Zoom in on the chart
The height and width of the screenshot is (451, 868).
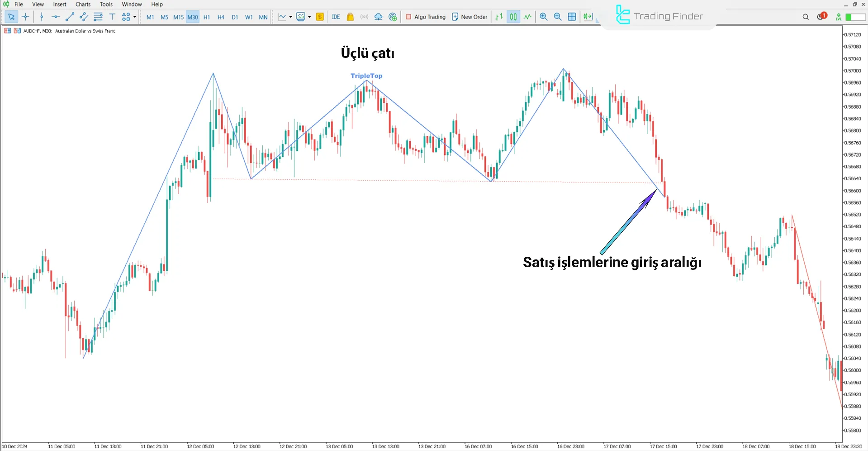pyautogui.click(x=544, y=17)
